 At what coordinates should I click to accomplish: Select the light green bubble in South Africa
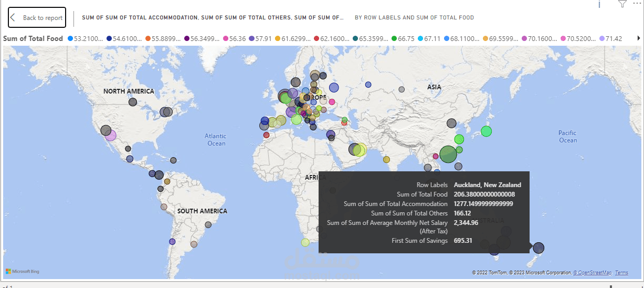coord(305,242)
